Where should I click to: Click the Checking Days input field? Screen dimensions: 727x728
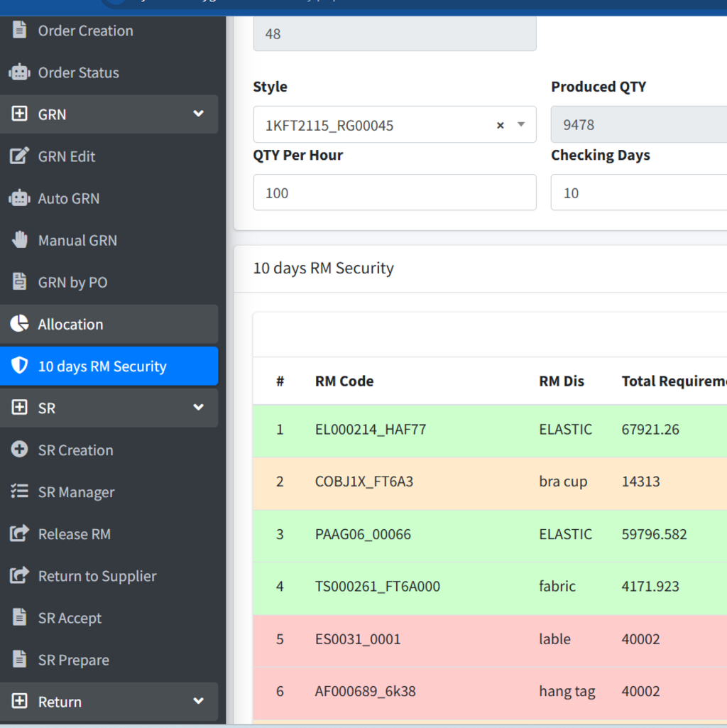pos(638,193)
